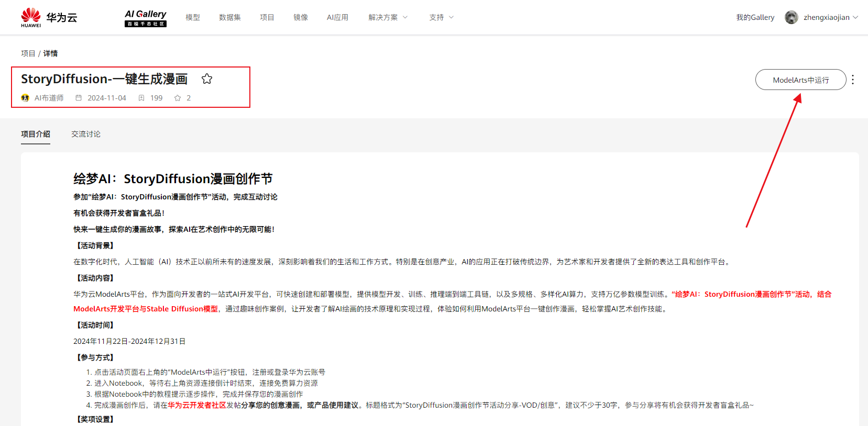Click the red text ModelArts开发平台与Stable Diffusion模型
The width and height of the screenshot is (868, 426).
pyautogui.click(x=146, y=309)
